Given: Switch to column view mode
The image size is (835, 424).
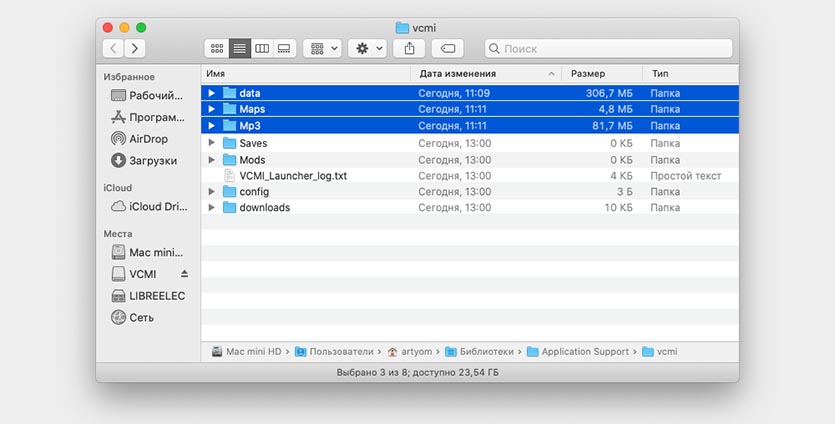Looking at the screenshot, I should (262, 48).
